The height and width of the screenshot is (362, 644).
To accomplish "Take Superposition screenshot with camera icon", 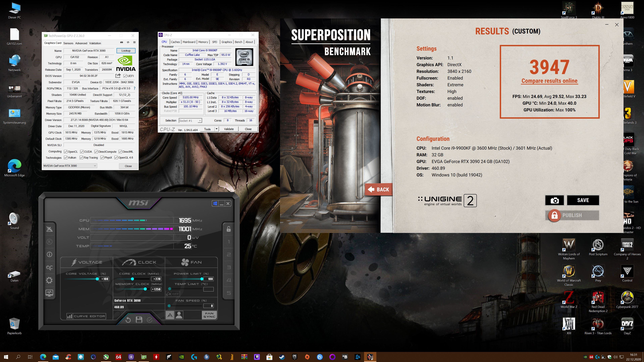I will click(554, 200).
